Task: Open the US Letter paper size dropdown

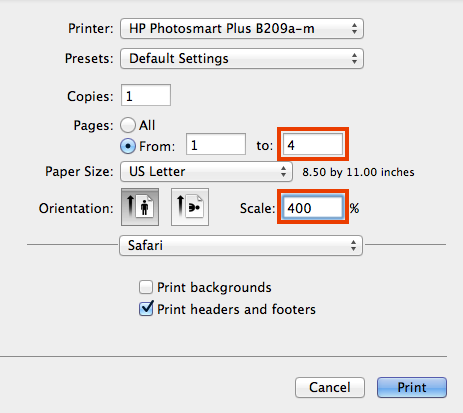Action: point(206,172)
